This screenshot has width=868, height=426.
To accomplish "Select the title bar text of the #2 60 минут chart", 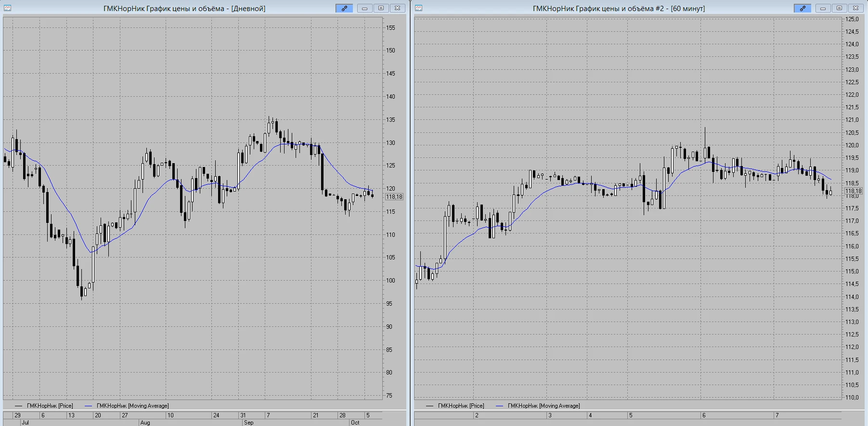I will pos(619,9).
